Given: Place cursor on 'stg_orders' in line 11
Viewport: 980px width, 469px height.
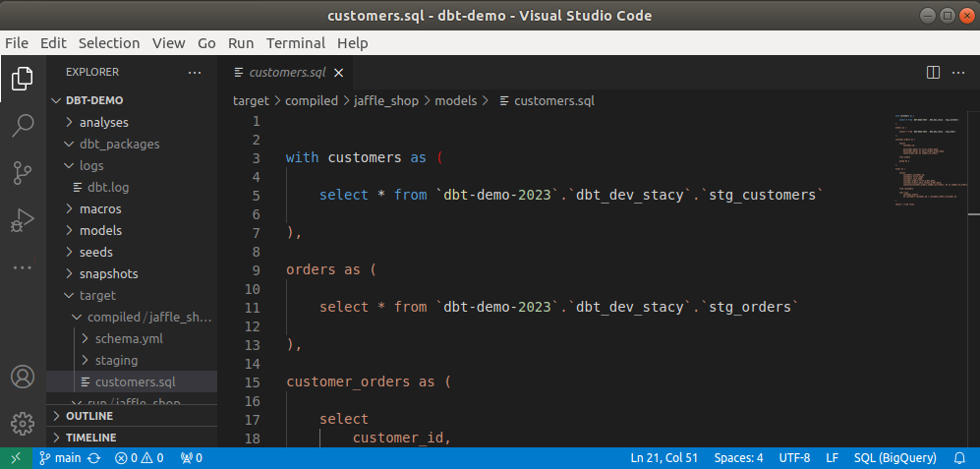Looking at the screenshot, I should click(751, 307).
